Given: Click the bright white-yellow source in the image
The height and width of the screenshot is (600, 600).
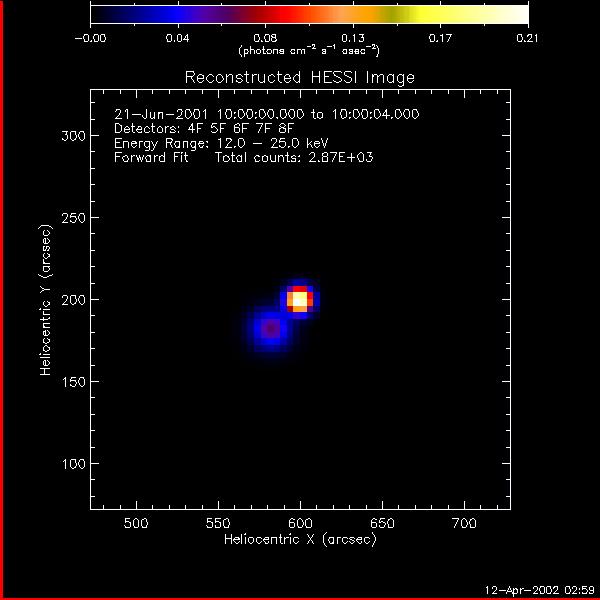Looking at the screenshot, I should tap(300, 300).
